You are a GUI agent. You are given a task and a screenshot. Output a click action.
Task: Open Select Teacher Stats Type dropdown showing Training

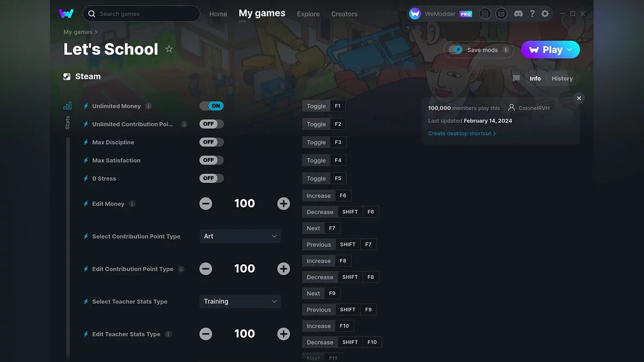coord(240,301)
